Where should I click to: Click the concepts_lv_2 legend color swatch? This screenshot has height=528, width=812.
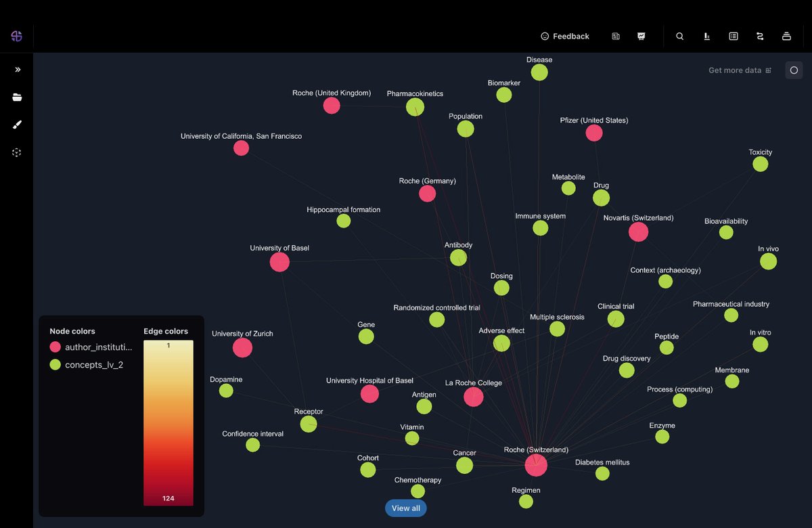(55, 365)
